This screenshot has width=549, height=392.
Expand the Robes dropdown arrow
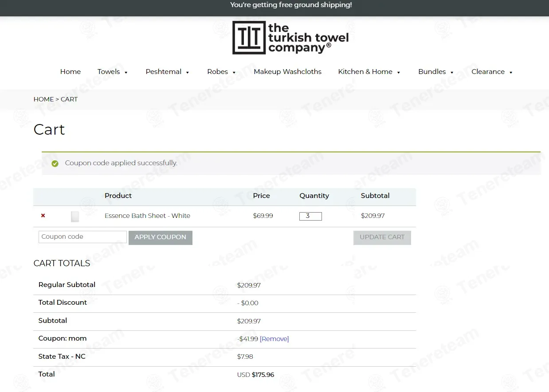pyautogui.click(x=234, y=73)
